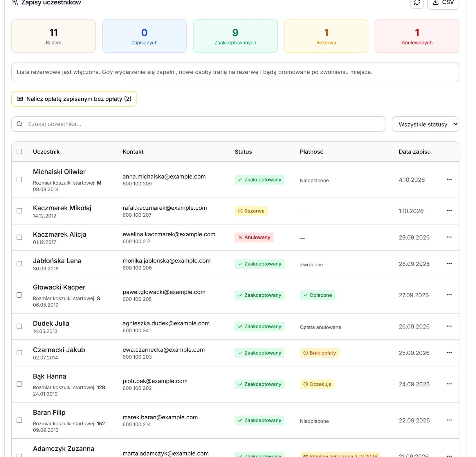This screenshot has height=457, width=476.
Task: Mark the Jabłońska Lena checkbox
Action: (x=19, y=264)
